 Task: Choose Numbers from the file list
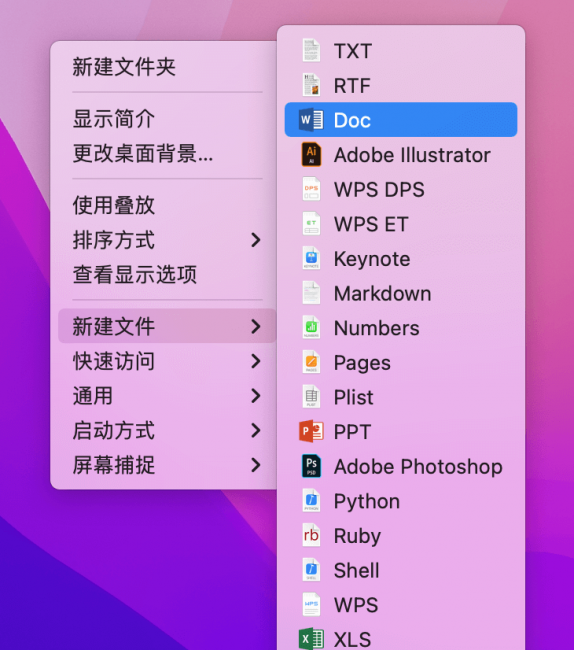[401, 327]
